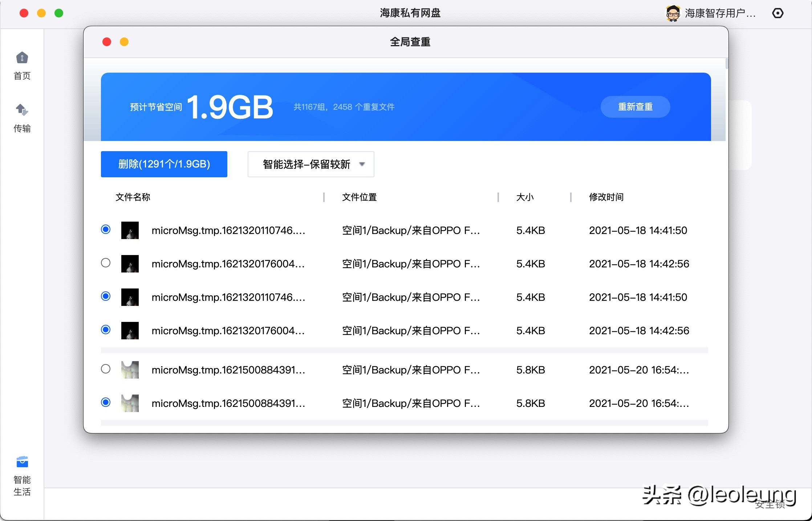This screenshot has height=521, width=812.
Task: Open the settings gear in the top bar
Action: point(778,13)
